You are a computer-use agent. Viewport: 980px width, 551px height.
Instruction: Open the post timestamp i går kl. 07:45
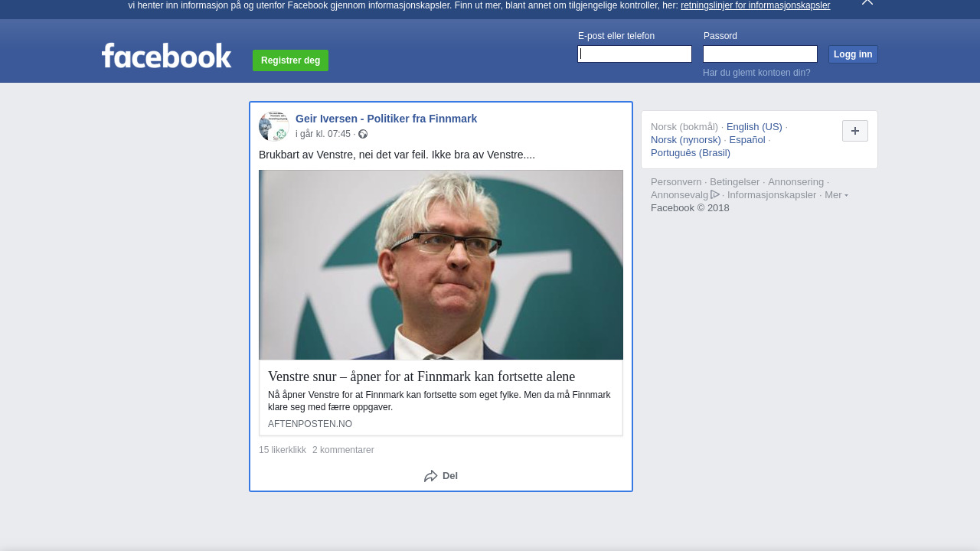click(x=323, y=134)
